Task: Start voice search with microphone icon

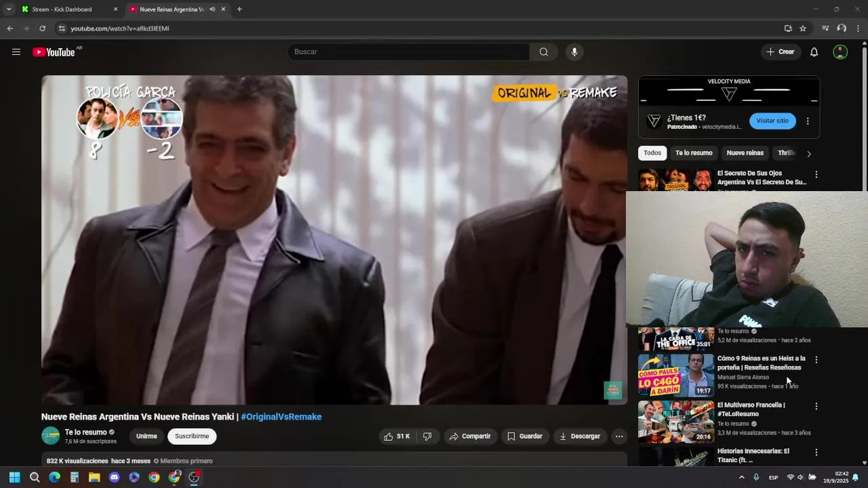Action: pos(574,52)
